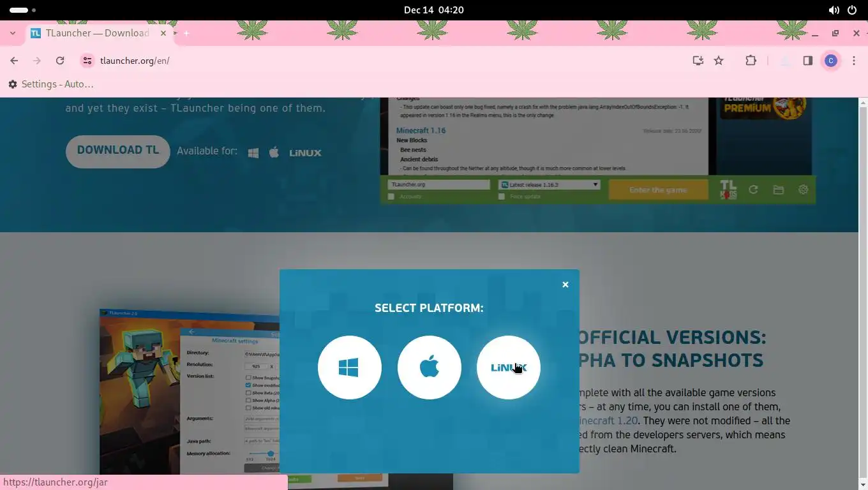Click the Minecraft settings screenshot thumbnail
Viewport: 868px width, 490px height.
190,392
